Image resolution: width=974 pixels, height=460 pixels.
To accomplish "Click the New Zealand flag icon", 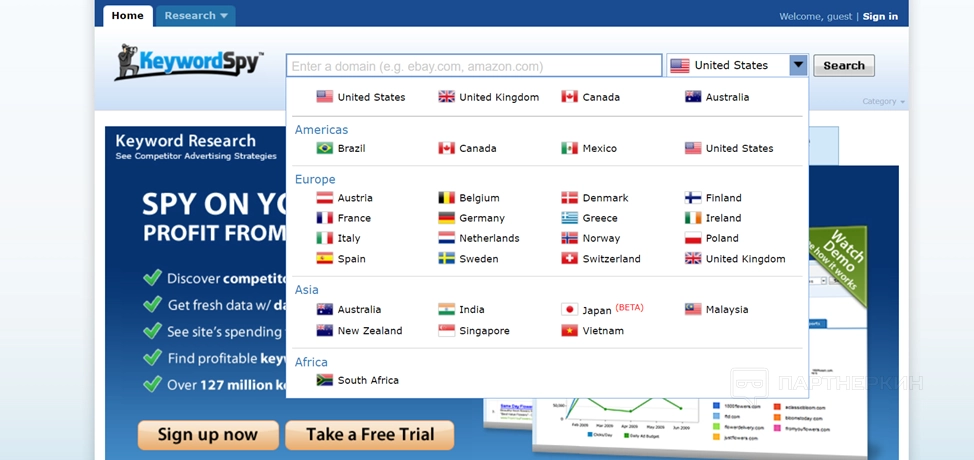I will coord(325,331).
